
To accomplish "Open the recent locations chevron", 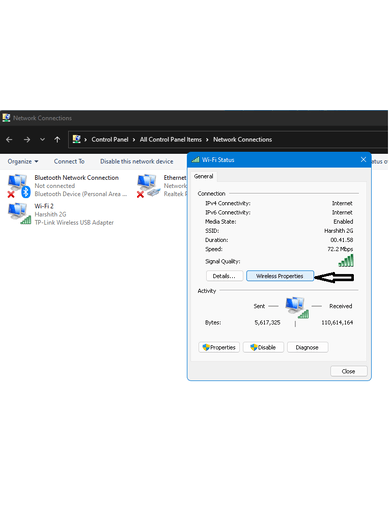I will point(42,140).
